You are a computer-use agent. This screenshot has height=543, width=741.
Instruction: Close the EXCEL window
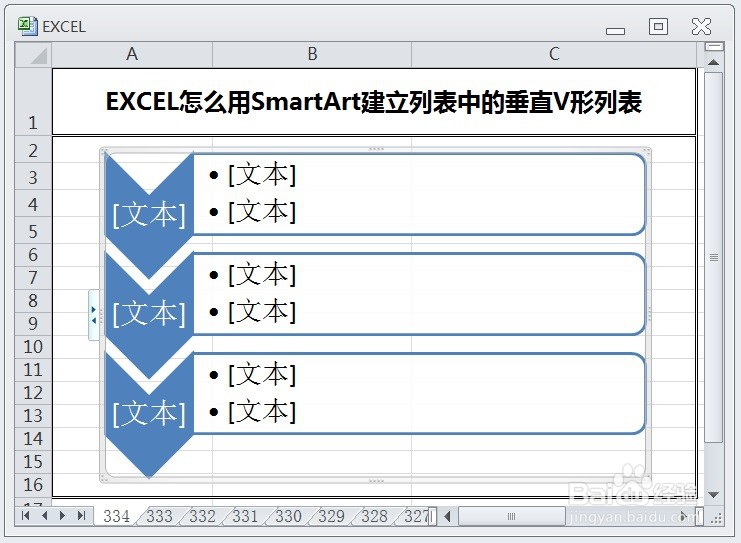click(x=701, y=26)
